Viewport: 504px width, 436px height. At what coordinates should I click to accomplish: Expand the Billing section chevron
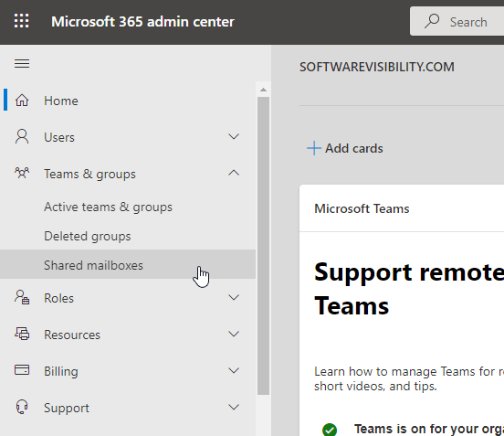coord(234,370)
